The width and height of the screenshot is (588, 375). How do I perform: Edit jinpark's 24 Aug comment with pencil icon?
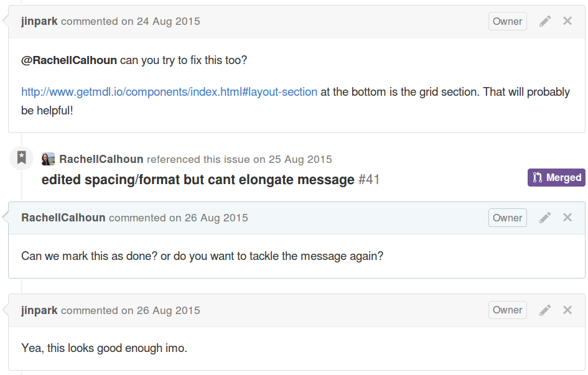point(545,21)
